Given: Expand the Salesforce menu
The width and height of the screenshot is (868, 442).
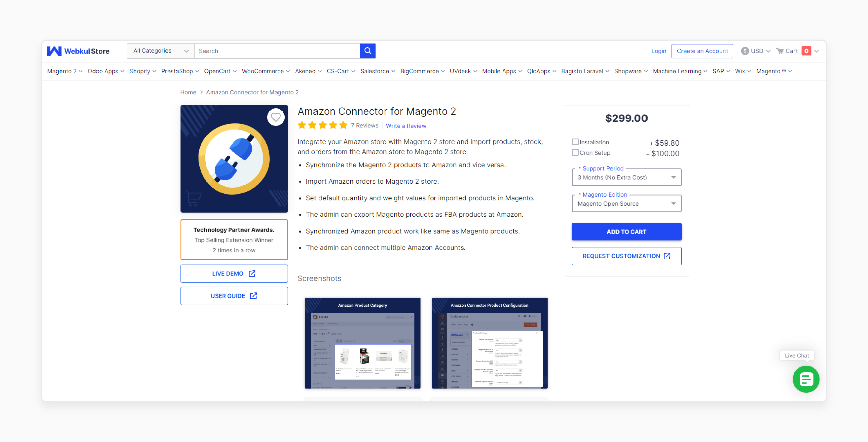Looking at the screenshot, I should pos(377,71).
